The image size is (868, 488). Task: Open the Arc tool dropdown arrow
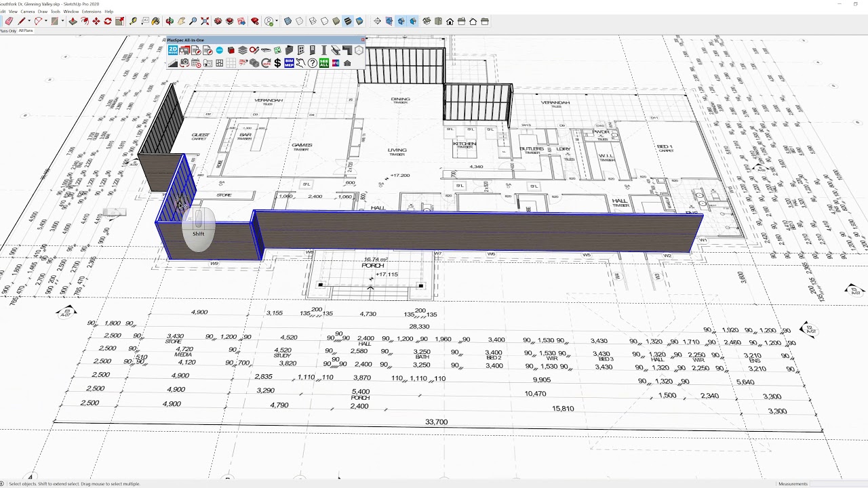(x=46, y=21)
